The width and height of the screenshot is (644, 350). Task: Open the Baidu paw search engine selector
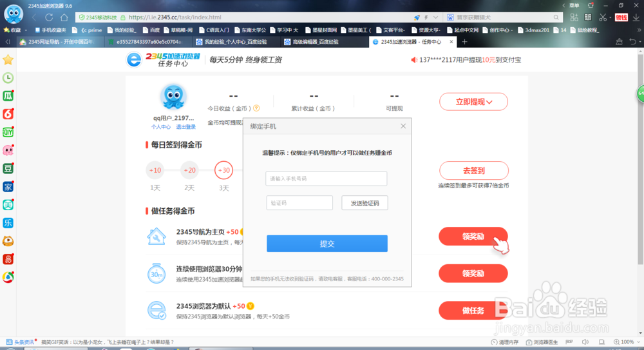tap(450, 17)
